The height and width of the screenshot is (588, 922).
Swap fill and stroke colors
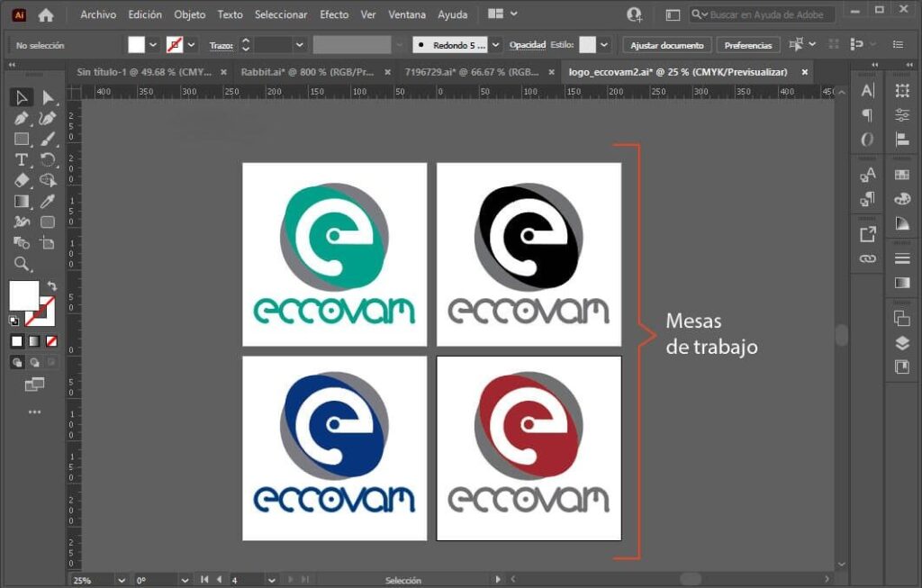[52, 284]
